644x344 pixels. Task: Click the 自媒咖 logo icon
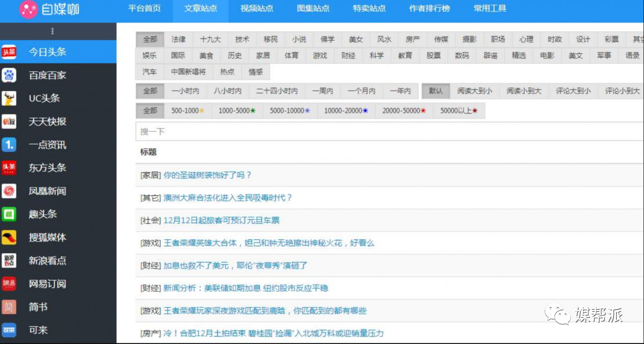28,9
